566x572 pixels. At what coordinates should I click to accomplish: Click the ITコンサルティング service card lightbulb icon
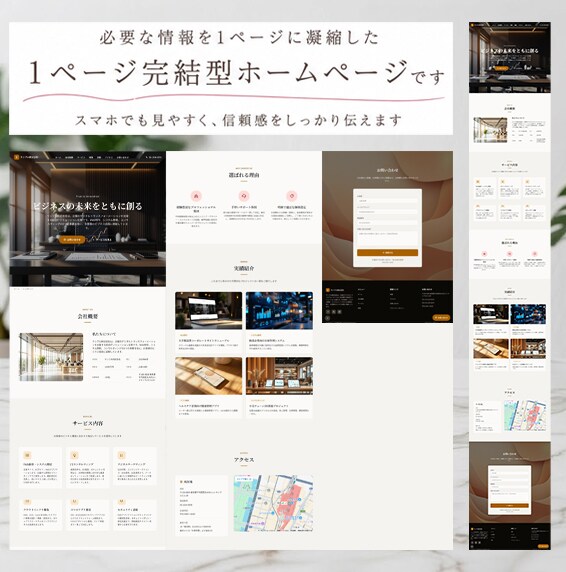point(74,455)
